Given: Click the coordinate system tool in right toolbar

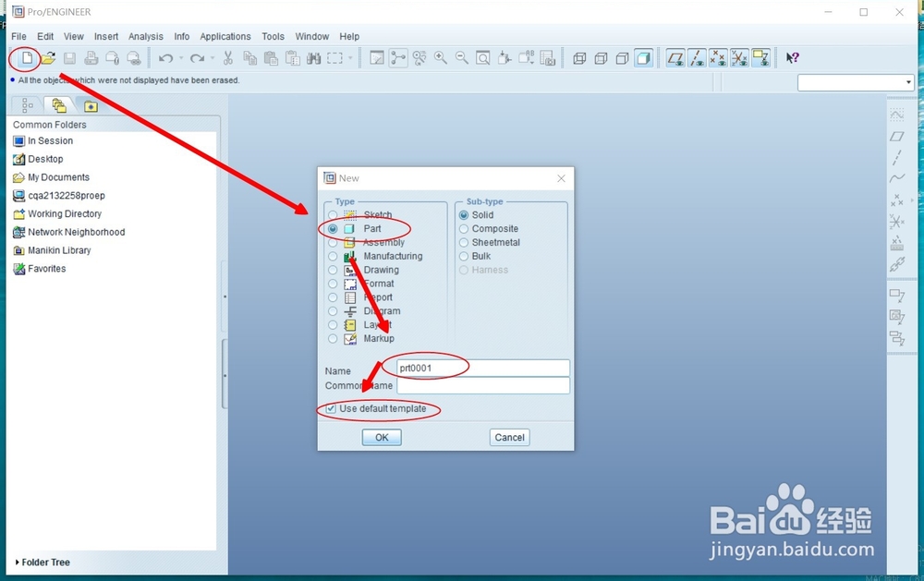Looking at the screenshot, I should coord(896,222).
